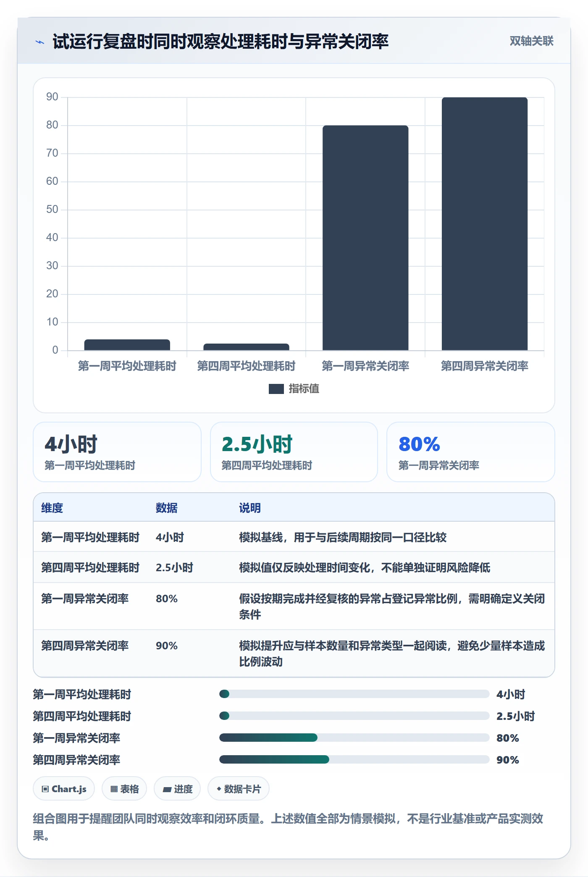Select the 第一周平均处理耗时 table row name
This screenshot has height=877, width=588.
[90, 537]
